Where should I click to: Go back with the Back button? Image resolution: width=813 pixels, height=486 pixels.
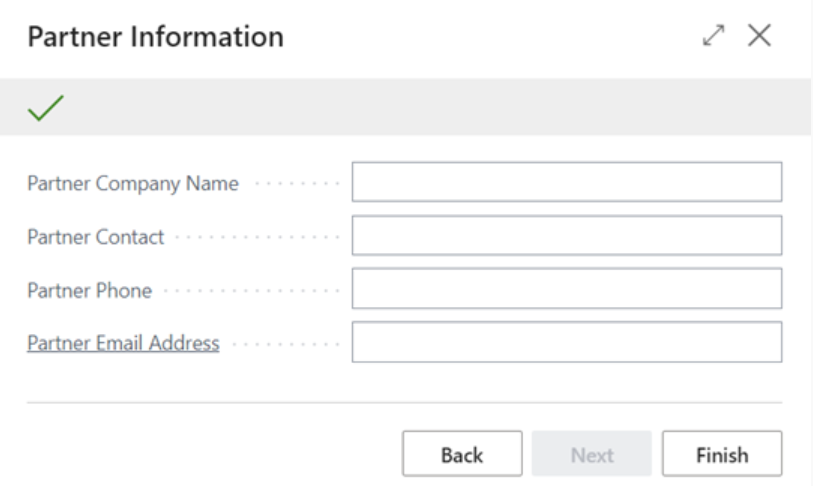[462, 455]
